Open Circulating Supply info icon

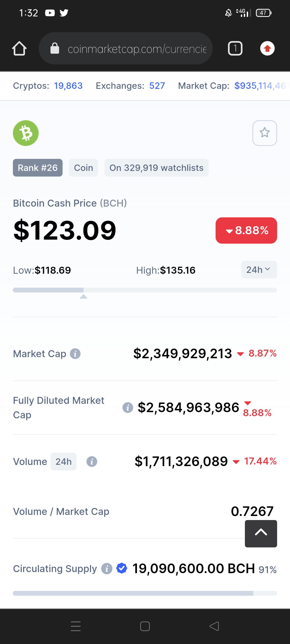point(107,569)
